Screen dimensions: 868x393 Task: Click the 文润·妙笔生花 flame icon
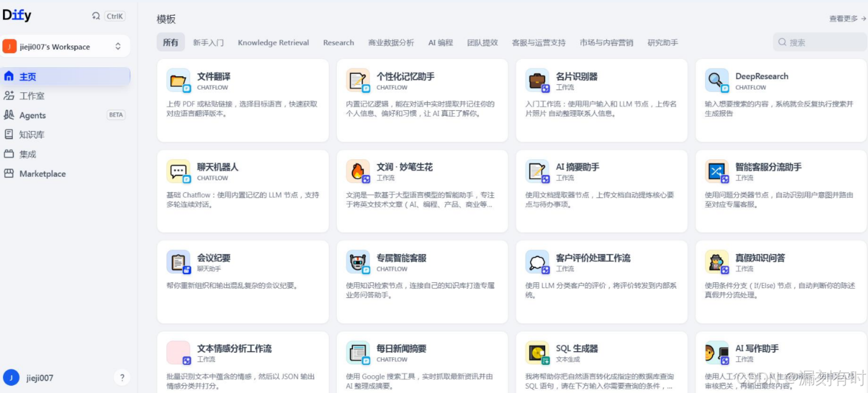pyautogui.click(x=358, y=171)
